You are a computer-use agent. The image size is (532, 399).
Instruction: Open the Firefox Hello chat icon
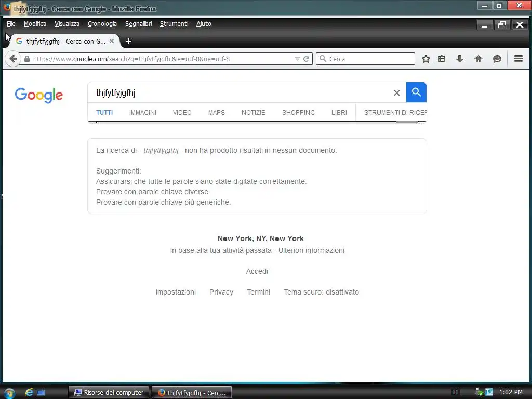tap(497, 59)
